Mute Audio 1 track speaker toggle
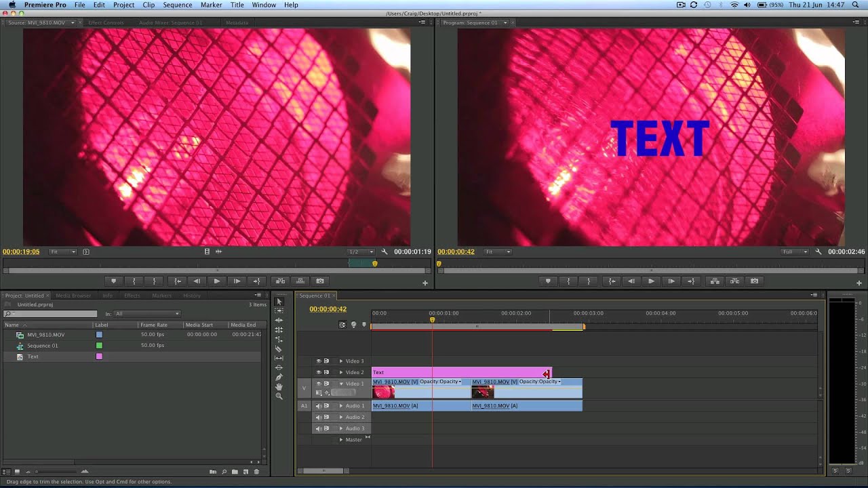This screenshot has width=868, height=488. click(x=319, y=406)
